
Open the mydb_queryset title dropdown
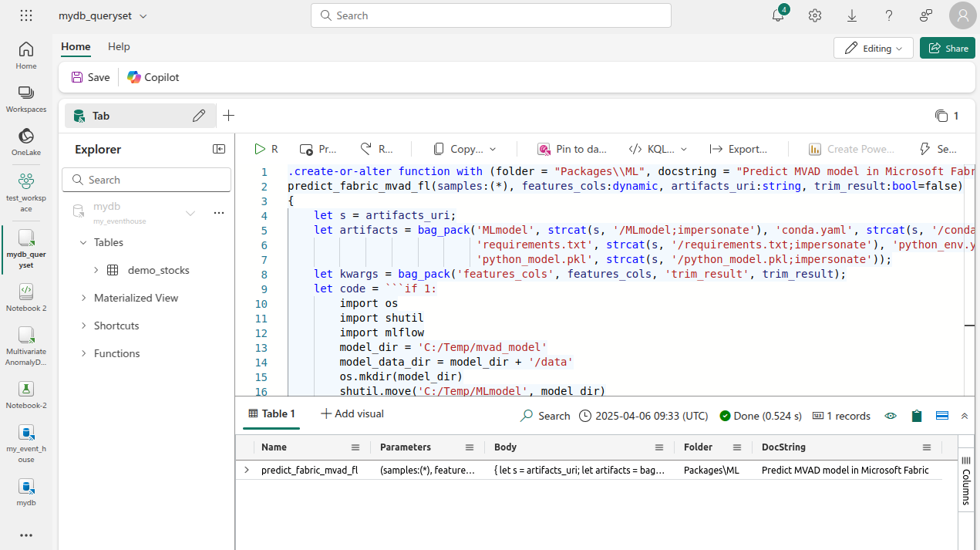tap(103, 15)
